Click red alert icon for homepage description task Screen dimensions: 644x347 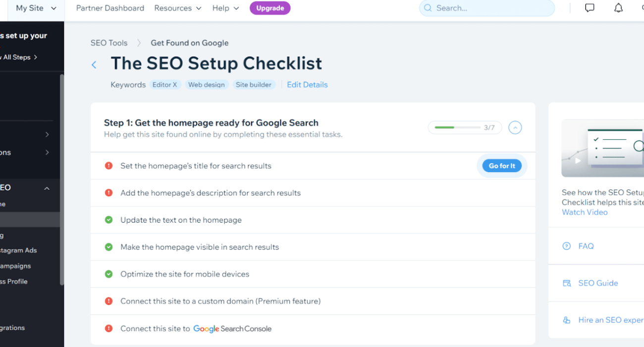[109, 193]
